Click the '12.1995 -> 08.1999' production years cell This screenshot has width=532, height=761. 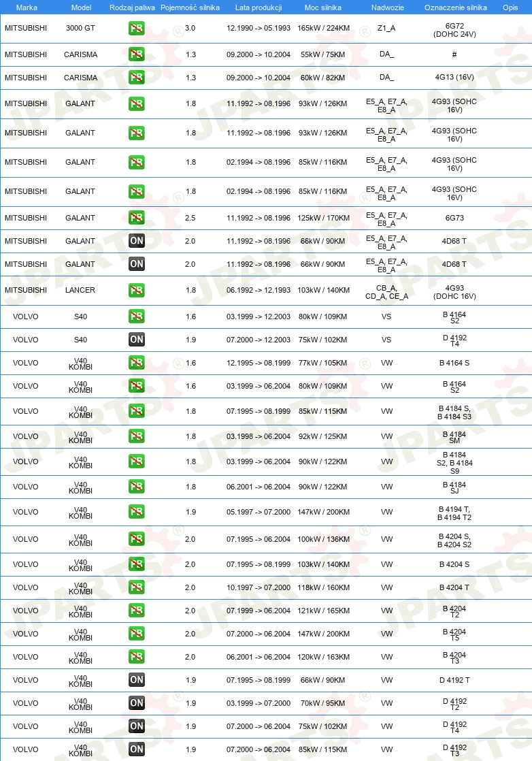259,363
